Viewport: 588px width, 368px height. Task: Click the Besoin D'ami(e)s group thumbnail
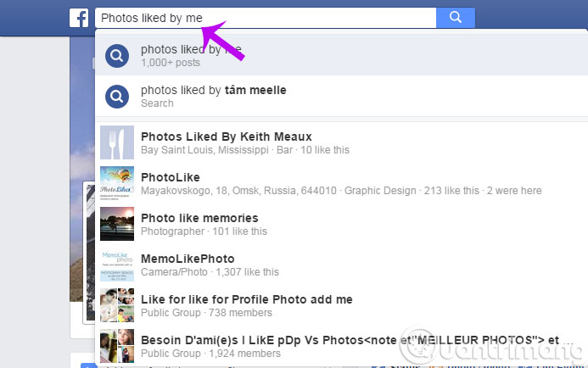pos(116,346)
